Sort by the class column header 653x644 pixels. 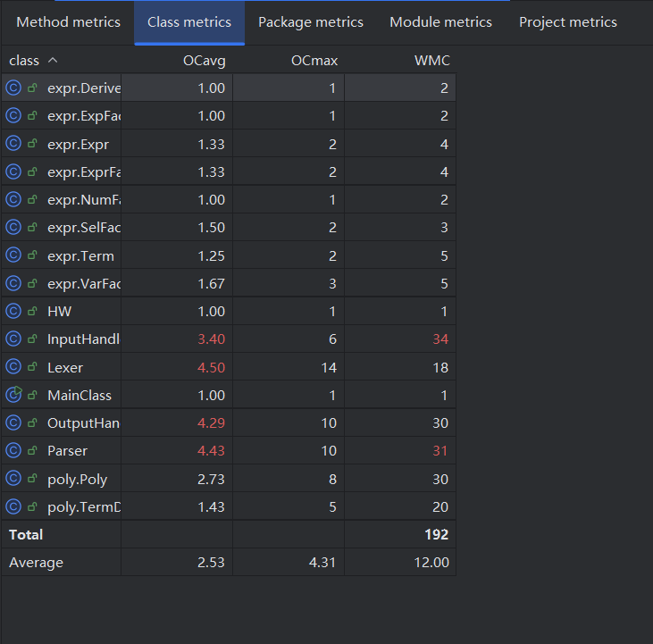(x=24, y=61)
